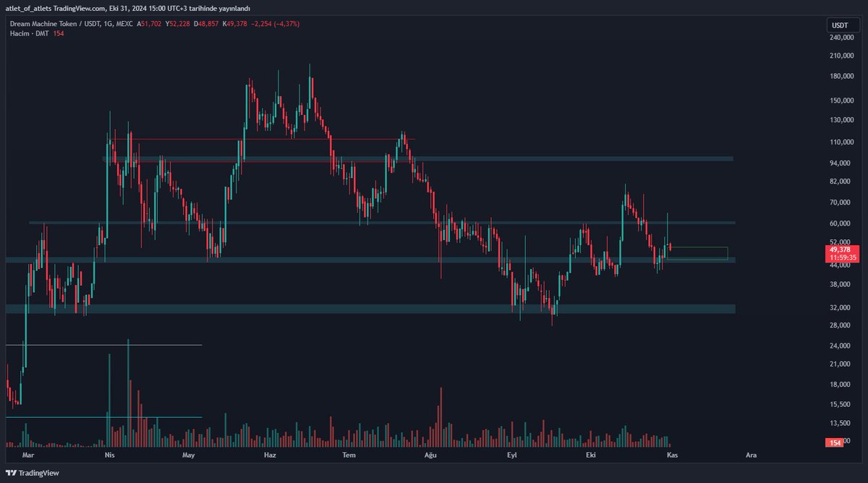Viewport: 868px width, 483px height.
Task: Click the TradingView logo at the bottom
Action: point(33,473)
